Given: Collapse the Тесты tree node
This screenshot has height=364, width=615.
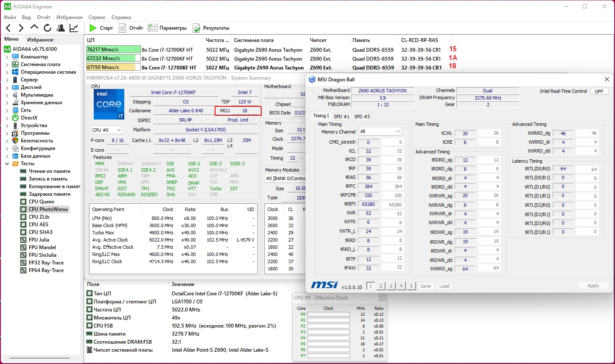Looking at the screenshot, I should click(7, 164).
